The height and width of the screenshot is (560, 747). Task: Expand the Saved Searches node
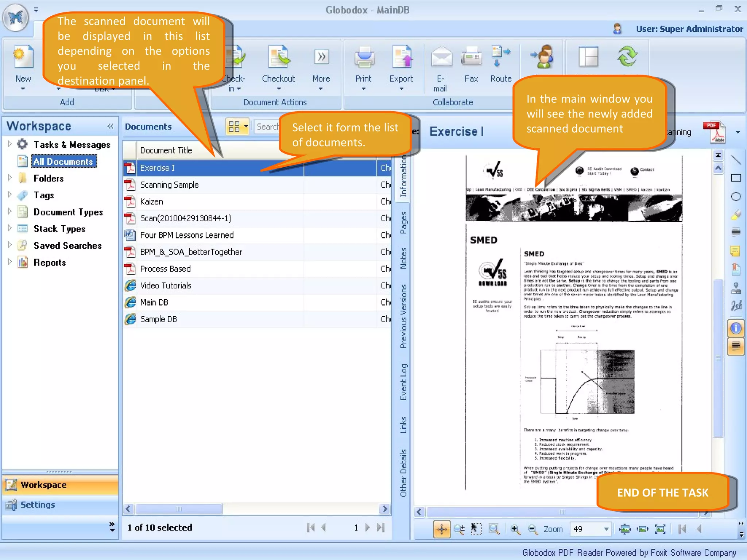(10, 245)
